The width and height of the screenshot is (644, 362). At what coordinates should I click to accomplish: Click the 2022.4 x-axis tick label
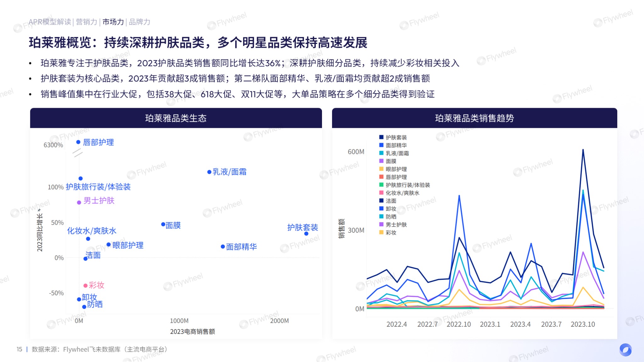(x=397, y=324)
